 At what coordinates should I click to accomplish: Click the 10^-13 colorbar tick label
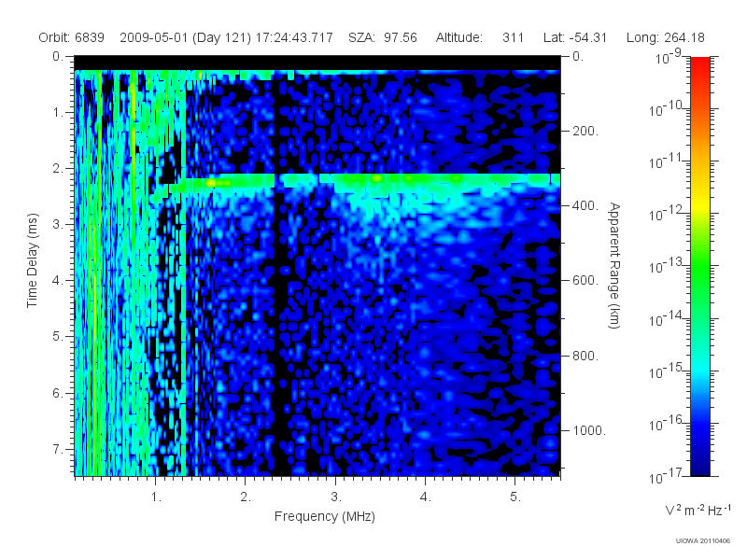(667, 267)
